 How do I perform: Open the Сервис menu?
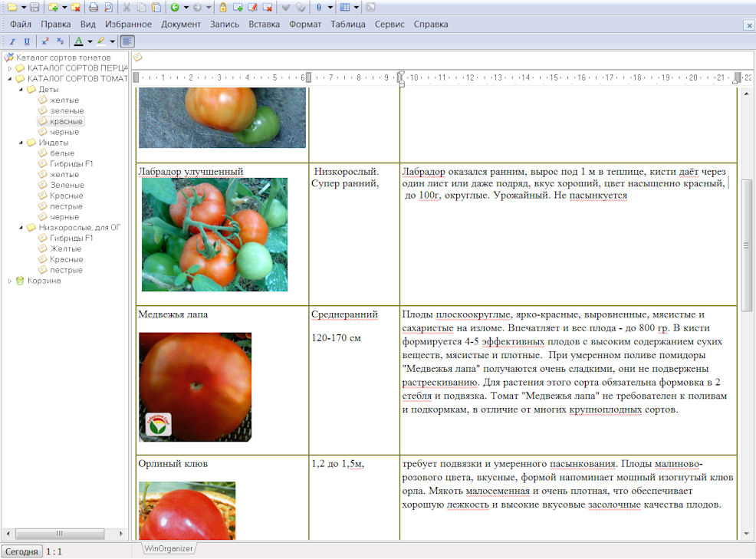[x=390, y=24]
